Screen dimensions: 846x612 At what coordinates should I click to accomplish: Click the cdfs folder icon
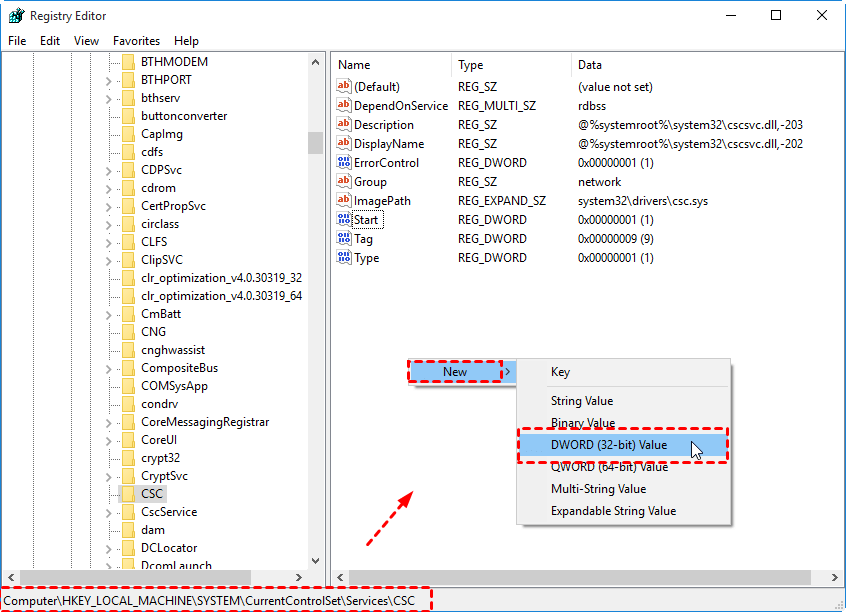click(x=128, y=152)
